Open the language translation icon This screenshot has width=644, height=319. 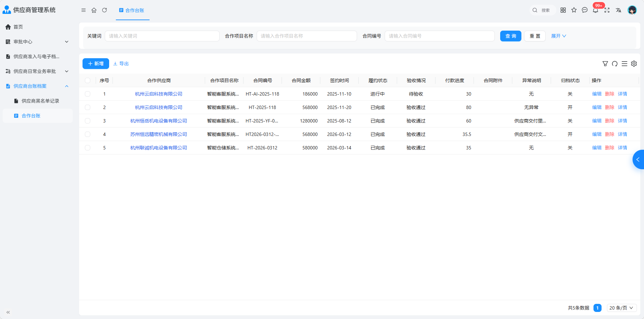click(618, 10)
